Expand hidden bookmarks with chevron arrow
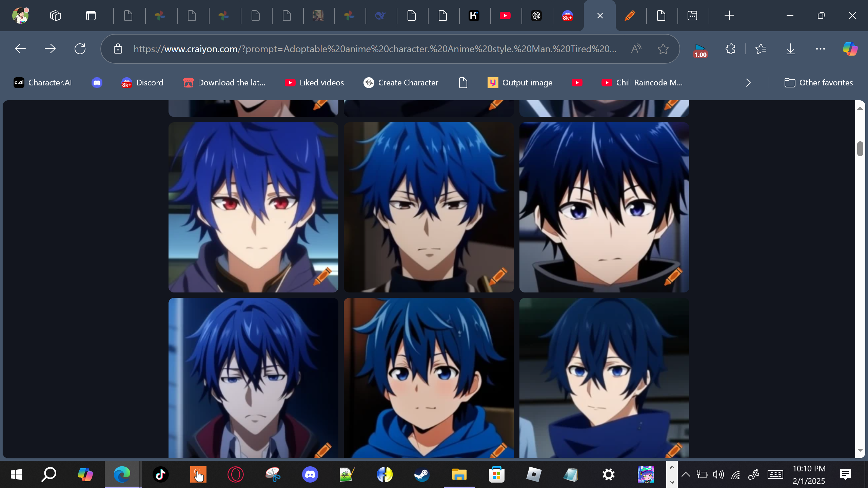The height and width of the screenshot is (488, 868). pyautogui.click(x=748, y=83)
